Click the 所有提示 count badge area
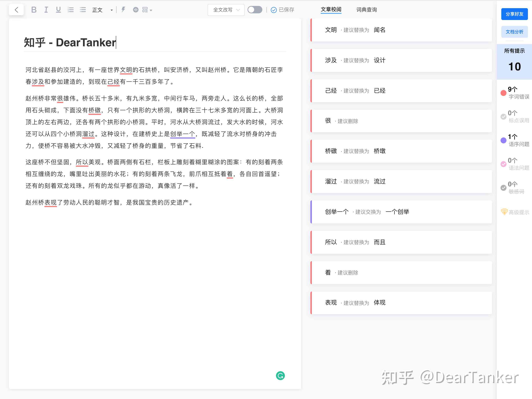The image size is (532, 399). coord(514,60)
